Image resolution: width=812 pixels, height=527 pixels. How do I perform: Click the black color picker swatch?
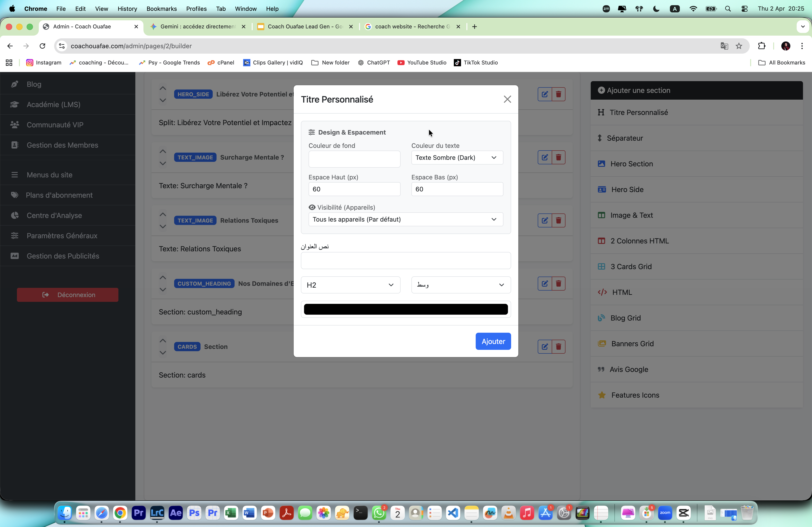pyautogui.click(x=405, y=309)
